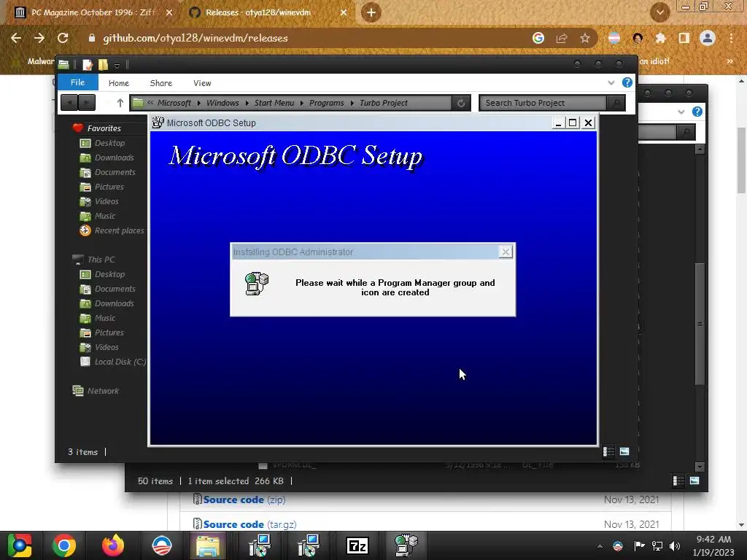Open Firefox from the taskbar

pos(113,545)
